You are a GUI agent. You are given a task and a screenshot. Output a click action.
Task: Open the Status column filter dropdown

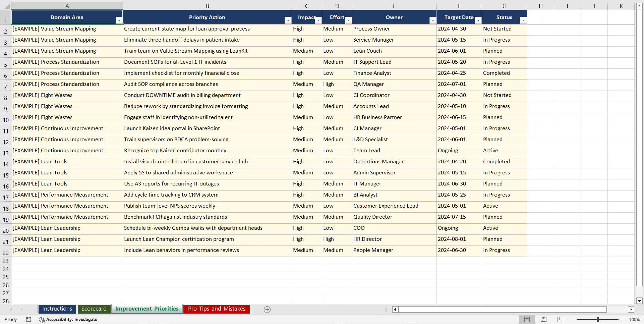click(x=523, y=20)
